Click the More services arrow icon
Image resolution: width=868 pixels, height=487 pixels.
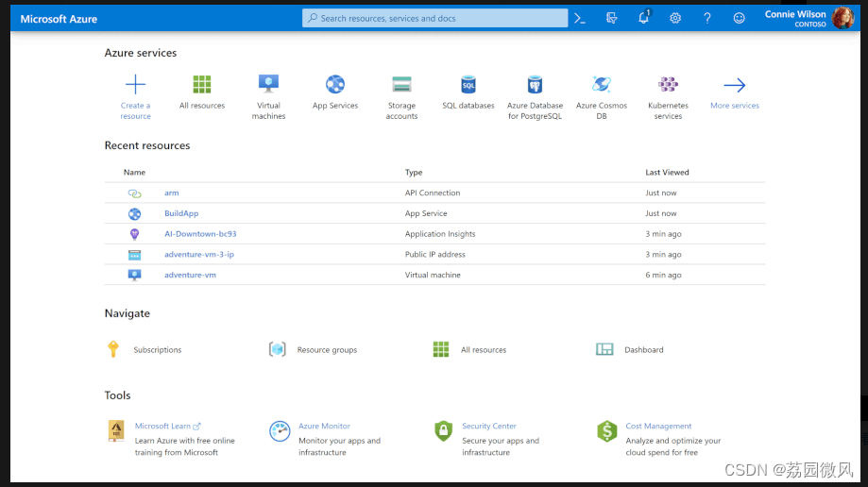[x=735, y=85]
